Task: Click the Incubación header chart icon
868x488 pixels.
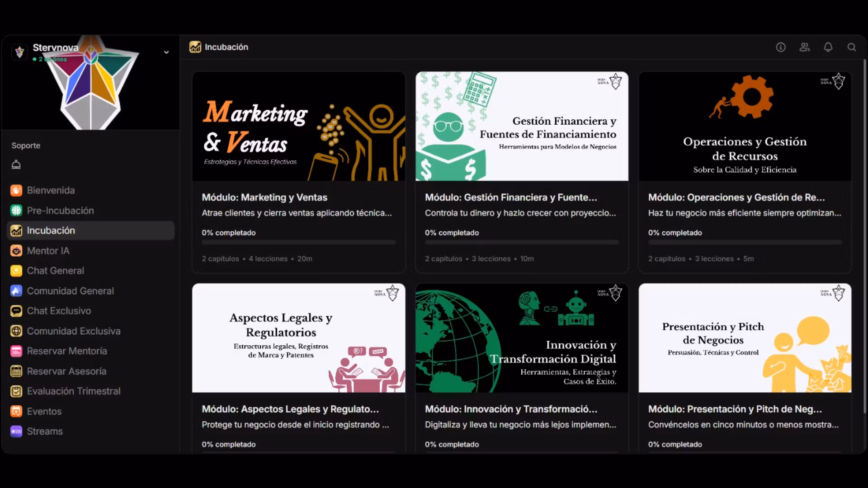Action: (195, 47)
